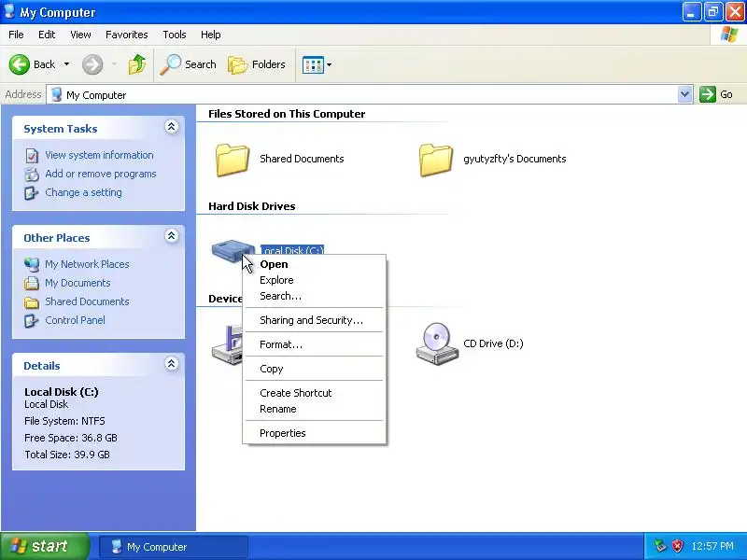The width and height of the screenshot is (747, 560).
Task: Go up one folder level icon
Action: pos(137,64)
